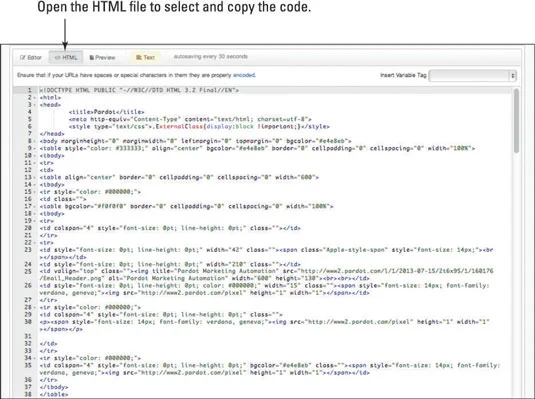Screen dimensions: 535x399
Task: Follow the 'encoded' hyperlink
Action: click(x=244, y=75)
